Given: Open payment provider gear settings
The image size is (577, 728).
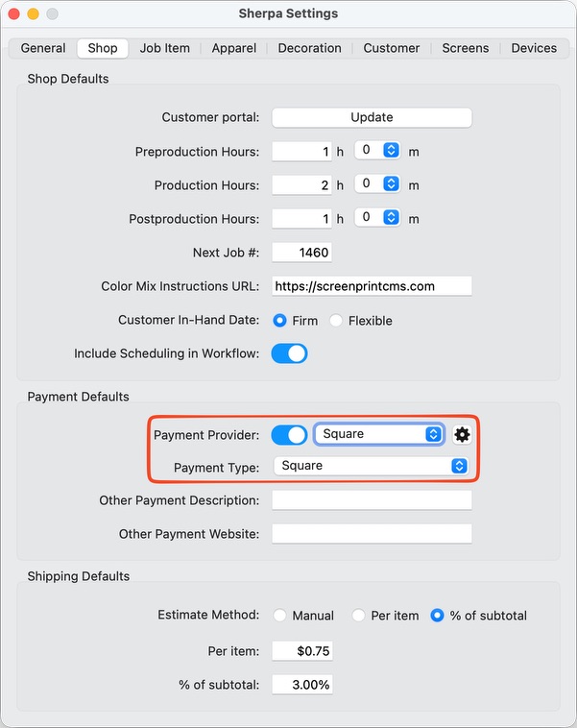Looking at the screenshot, I should coord(462,434).
